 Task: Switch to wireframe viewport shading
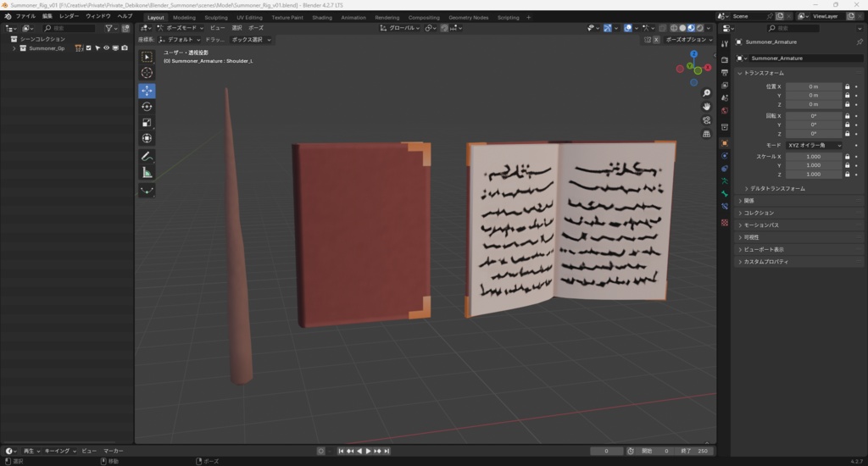(674, 28)
